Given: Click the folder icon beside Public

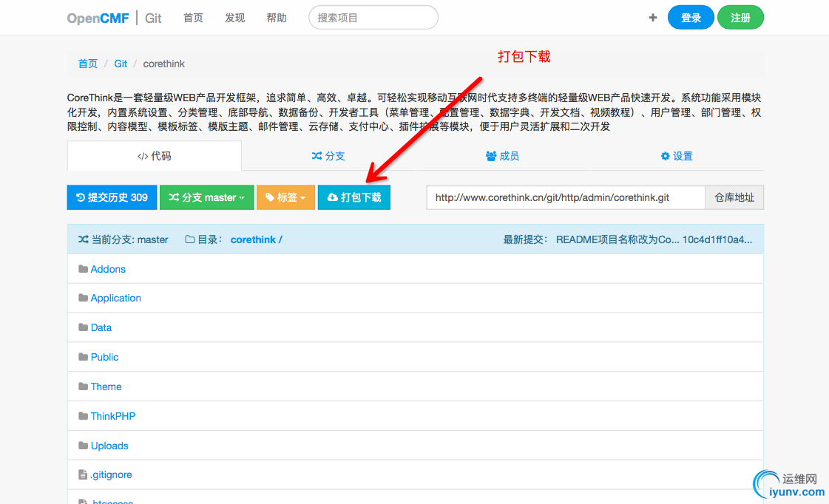Looking at the screenshot, I should tap(83, 357).
